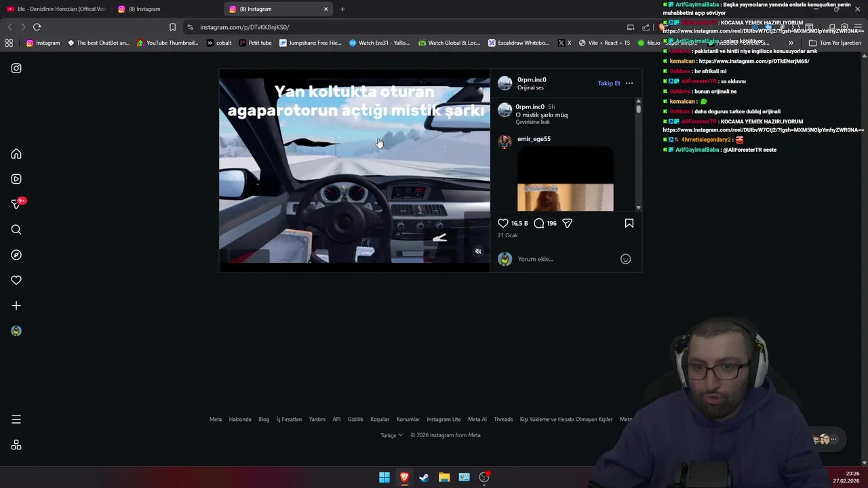Click the comments scrollbar down arrow

(638, 207)
